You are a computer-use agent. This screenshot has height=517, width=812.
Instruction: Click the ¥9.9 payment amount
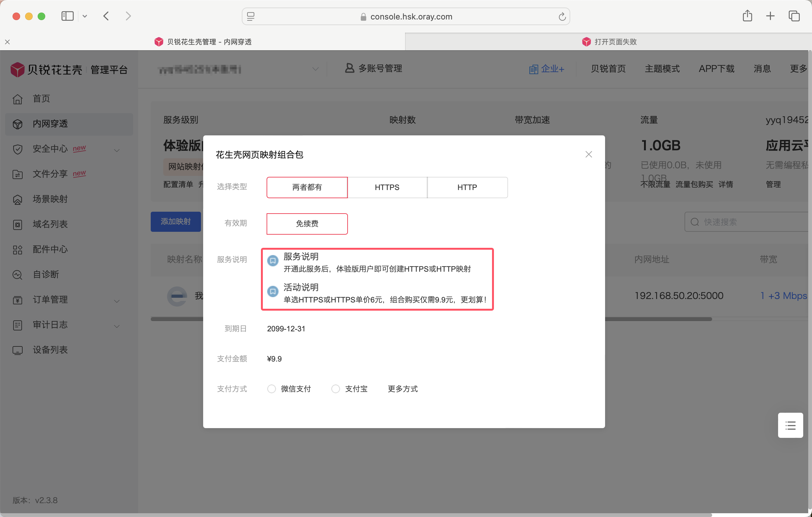tap(274, 359)
